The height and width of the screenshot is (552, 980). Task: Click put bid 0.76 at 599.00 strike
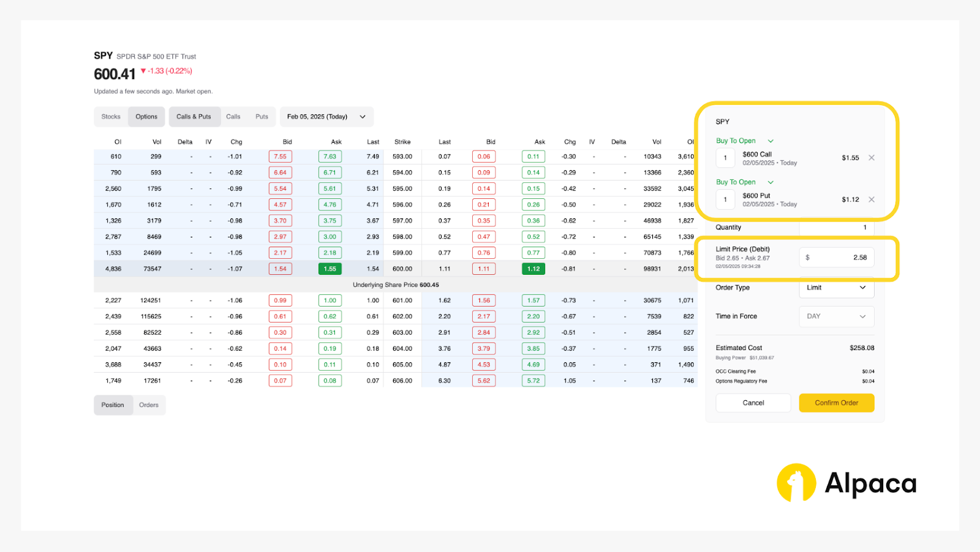484,253
